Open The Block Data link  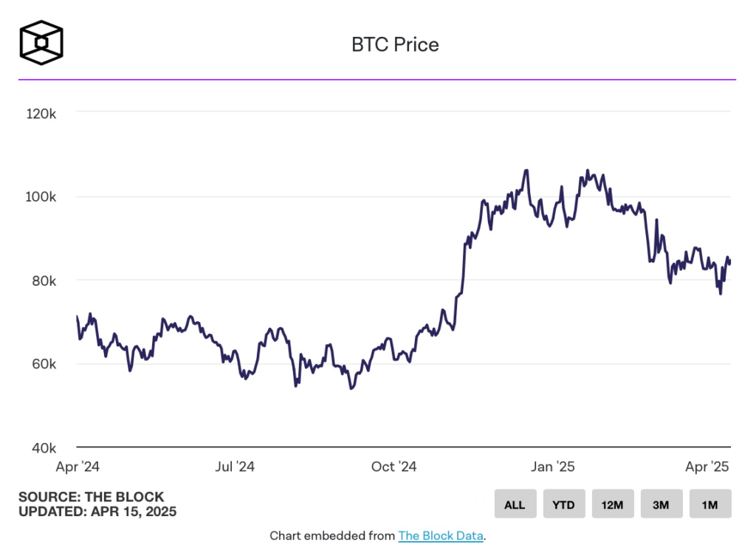coord(441,536)
